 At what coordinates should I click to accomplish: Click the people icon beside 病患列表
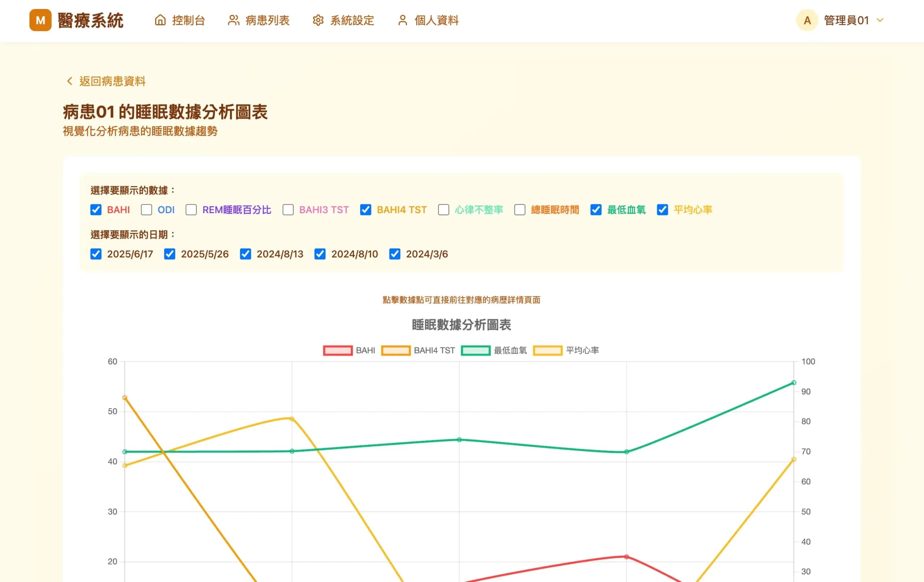coord(233,20)
